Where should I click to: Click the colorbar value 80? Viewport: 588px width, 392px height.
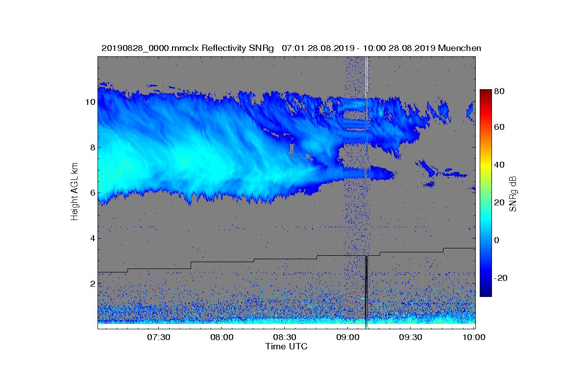tap(500, 90)
